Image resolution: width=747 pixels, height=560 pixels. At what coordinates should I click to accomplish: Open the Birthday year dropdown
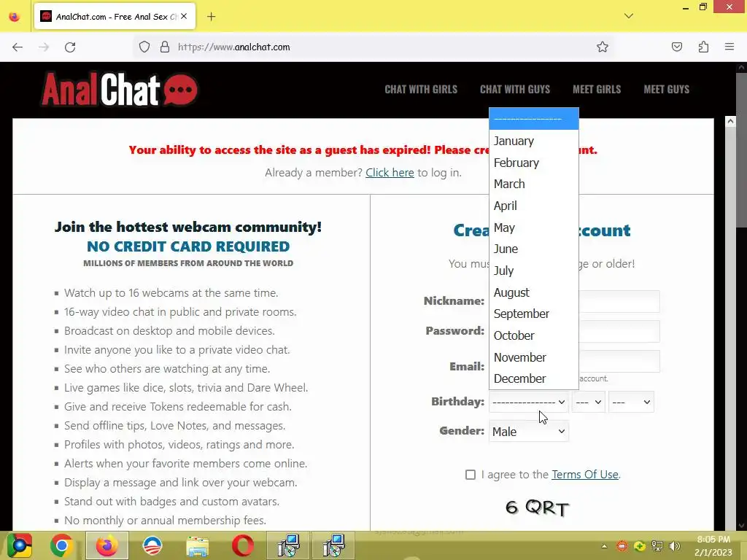631,402
